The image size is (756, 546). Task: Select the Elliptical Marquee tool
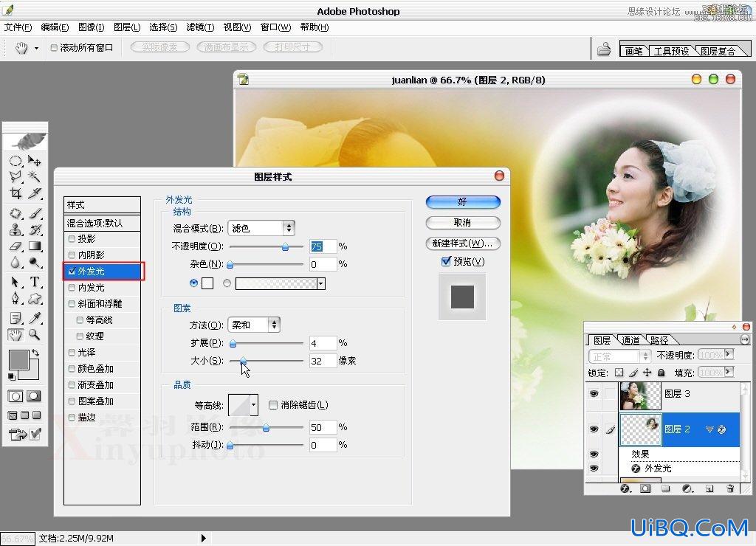coord(16,161)
